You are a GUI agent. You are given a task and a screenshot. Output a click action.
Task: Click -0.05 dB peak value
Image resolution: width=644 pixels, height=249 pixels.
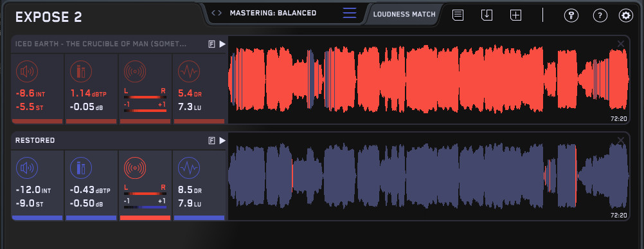coord(86,107)
